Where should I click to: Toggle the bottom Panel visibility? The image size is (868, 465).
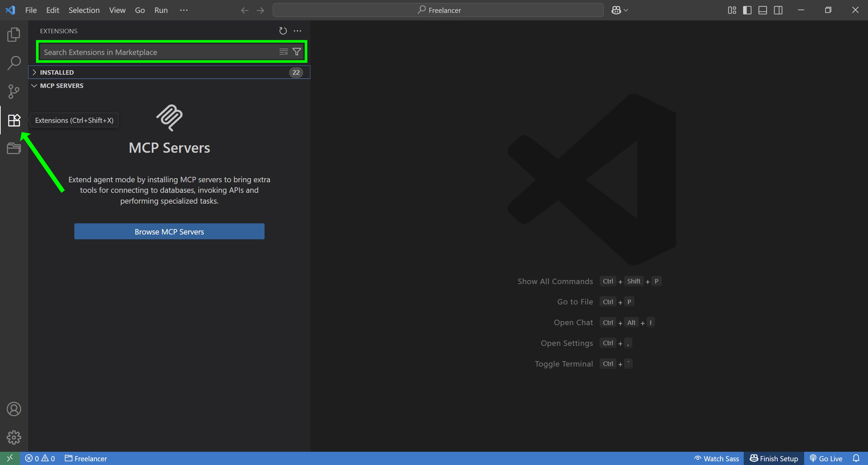[x=763, y=10]
